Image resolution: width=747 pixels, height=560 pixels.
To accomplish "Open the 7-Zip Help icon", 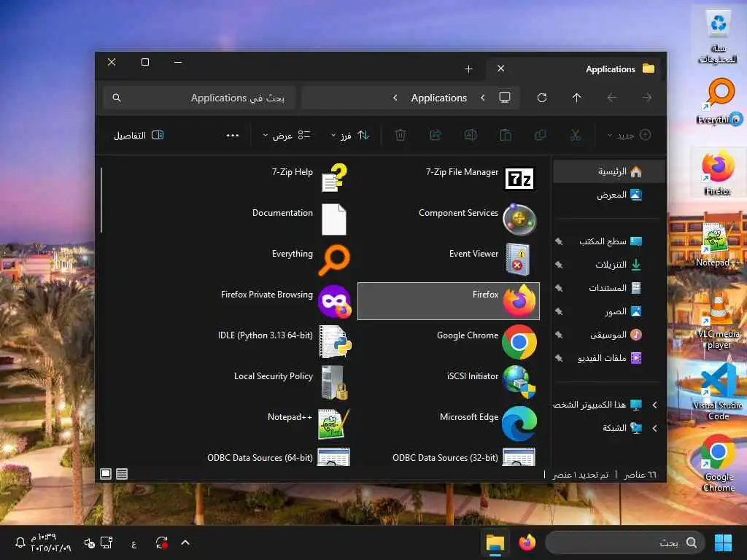I will (x=334, y=178).
